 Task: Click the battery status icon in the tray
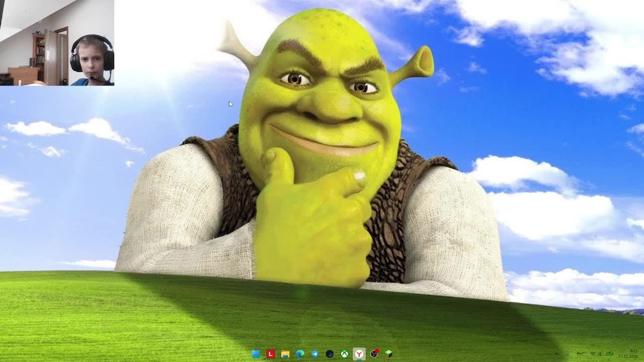(x=609, y=354)
